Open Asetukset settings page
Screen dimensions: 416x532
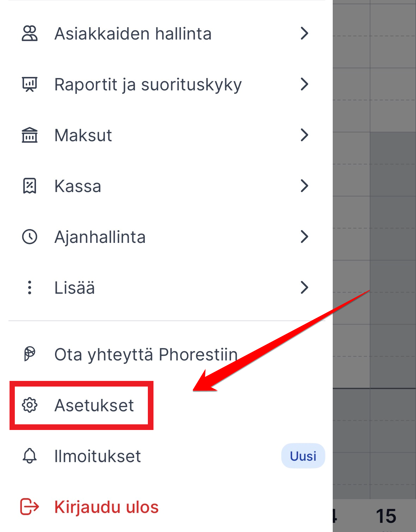click(94, 405)
